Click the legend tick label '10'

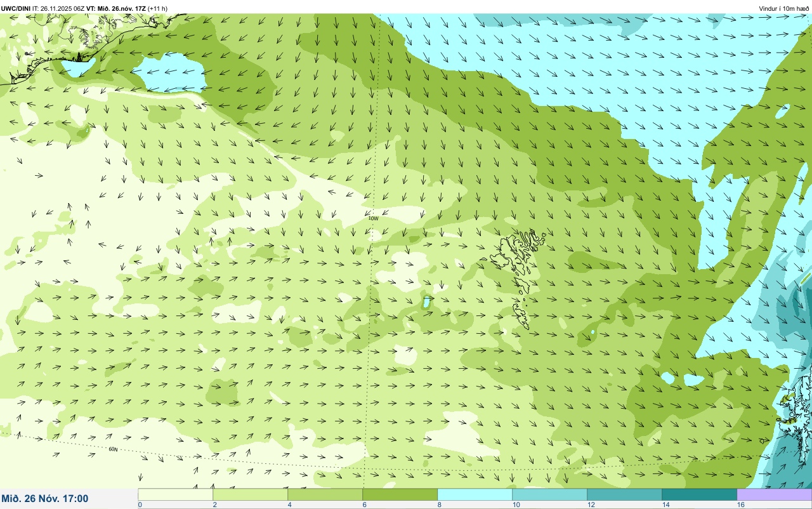coord(516,505)
